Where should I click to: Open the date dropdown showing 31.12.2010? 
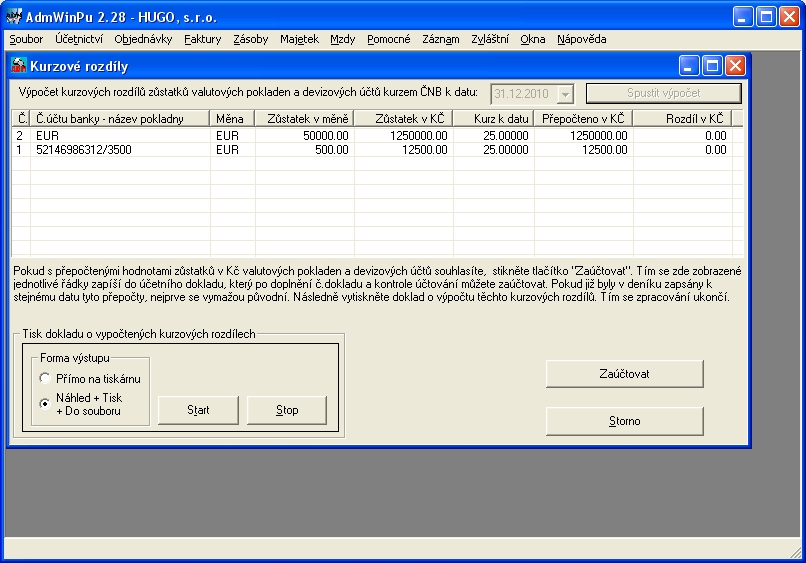point(565,94)
